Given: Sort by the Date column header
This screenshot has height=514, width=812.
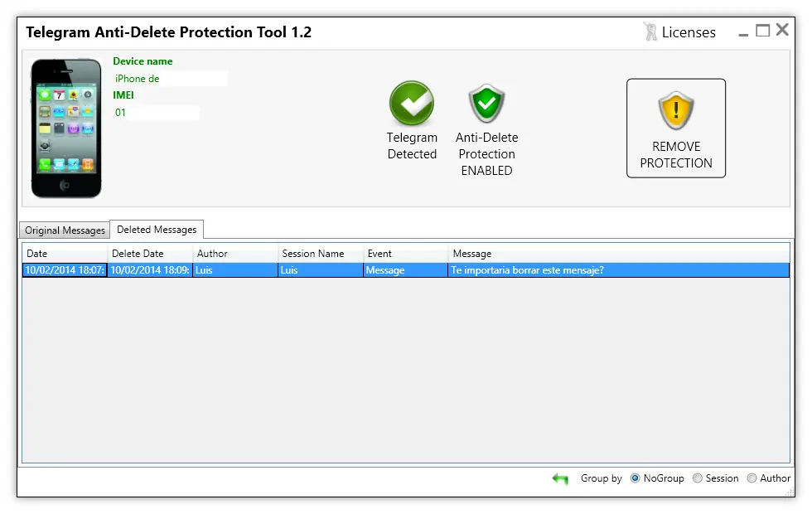Looking at the screenshot, I should pyautogui.click(x=65, y=254).
